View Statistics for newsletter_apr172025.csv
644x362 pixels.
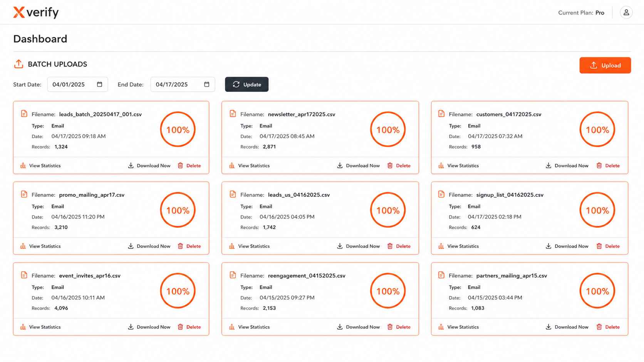point(249,166)
